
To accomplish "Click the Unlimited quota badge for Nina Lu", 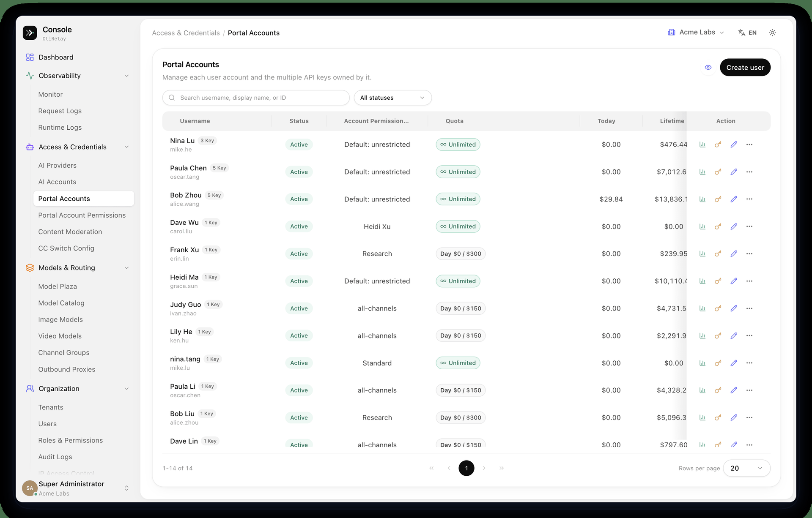I will tap(458, 144).
